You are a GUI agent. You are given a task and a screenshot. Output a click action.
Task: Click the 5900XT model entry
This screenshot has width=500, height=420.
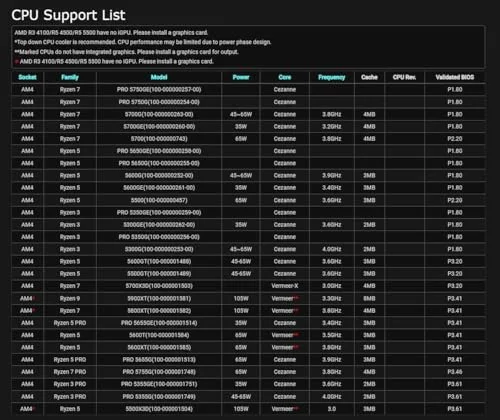[159, 298]
